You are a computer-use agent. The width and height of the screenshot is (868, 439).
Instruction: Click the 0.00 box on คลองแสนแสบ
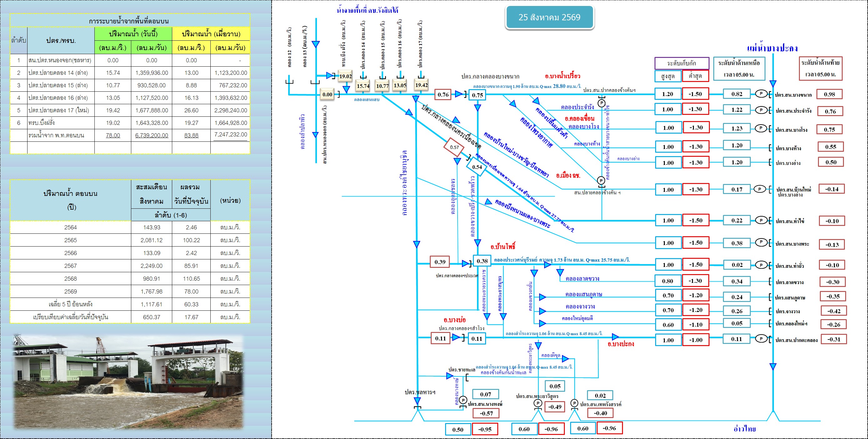pyautogui.click(x=327, y=94)
